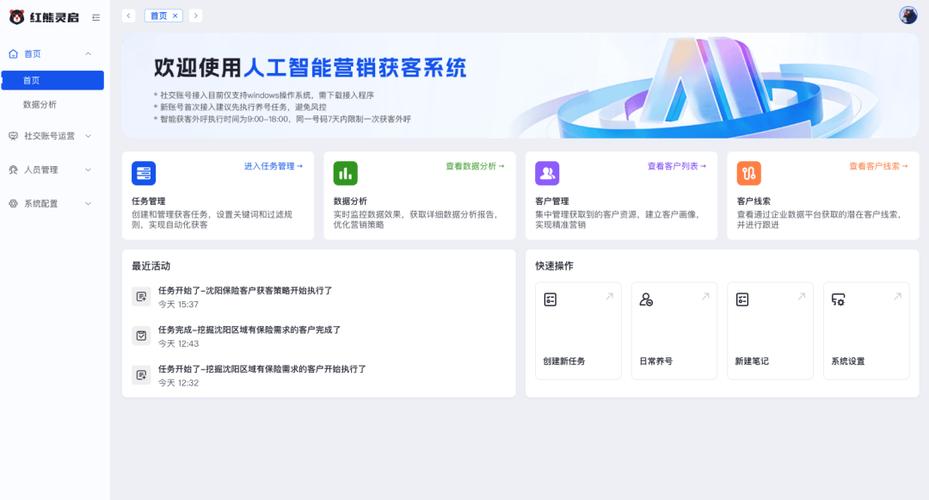Screen dimensions: 929x500
Task: Click the 创建新任务 quick action label
Action: click(x=564, y=361)
